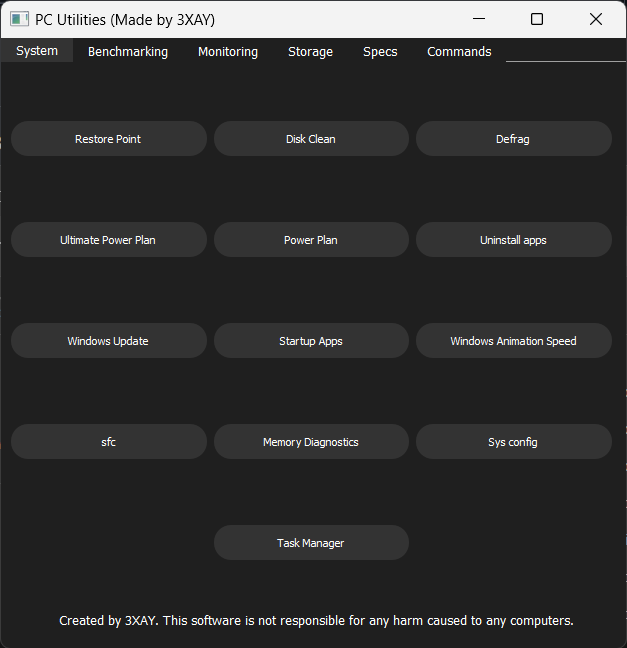The width and height of the screenshot is (627, 648).
Task: Open the Specs tab
Action: tap(380, 52)
